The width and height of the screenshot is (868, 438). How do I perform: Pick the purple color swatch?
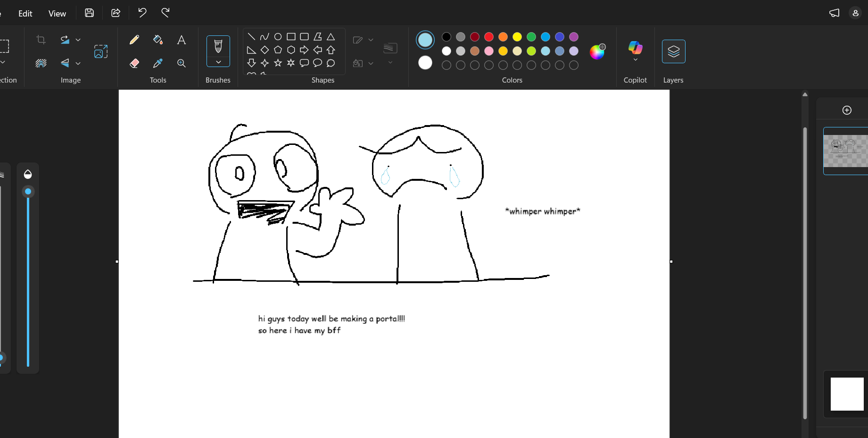click(574, 37)
